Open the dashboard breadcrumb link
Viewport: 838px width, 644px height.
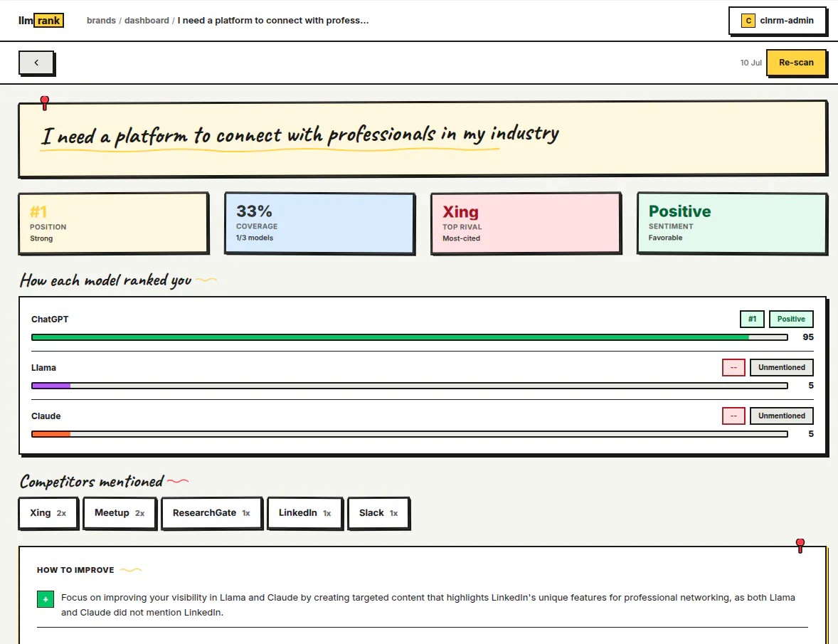click(147, 21)
